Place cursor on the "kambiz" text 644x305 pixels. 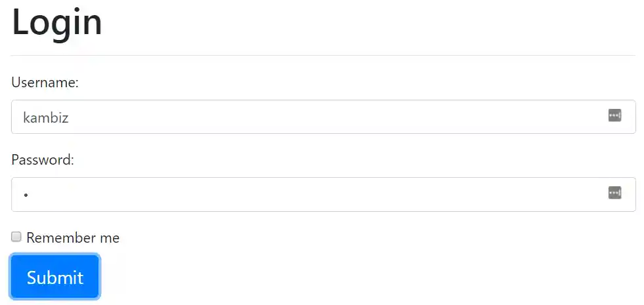tap(45, 118)
